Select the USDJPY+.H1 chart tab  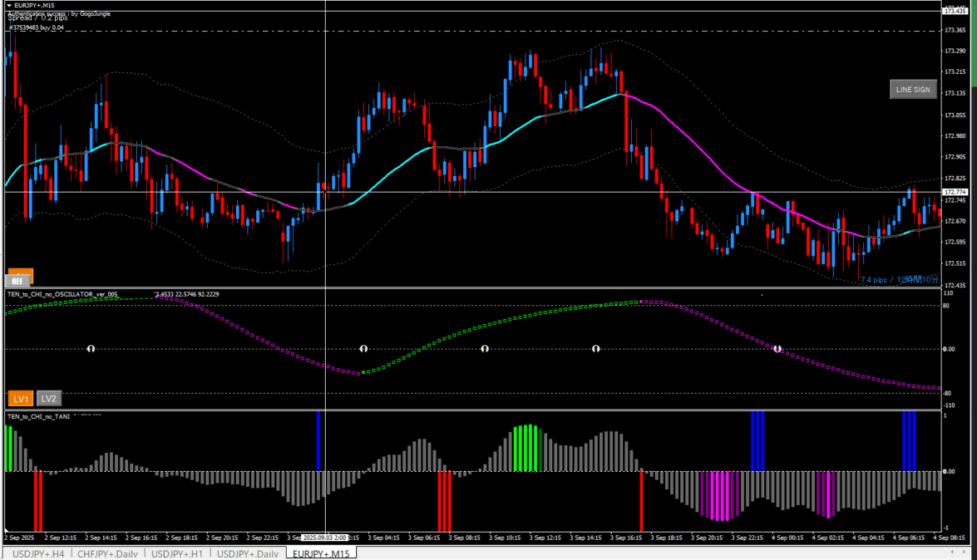coord(177,553)
